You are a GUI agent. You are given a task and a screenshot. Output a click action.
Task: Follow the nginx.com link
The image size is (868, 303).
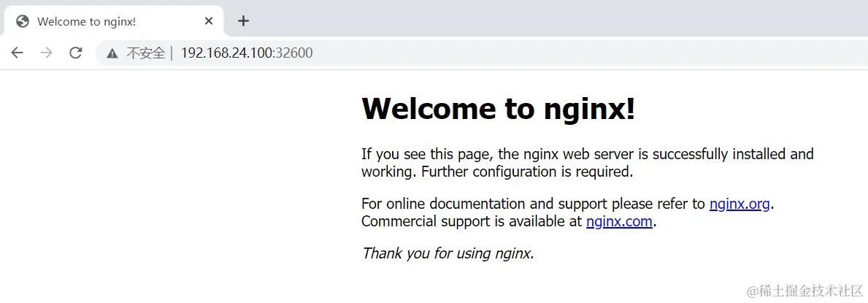tap(619, 221)
